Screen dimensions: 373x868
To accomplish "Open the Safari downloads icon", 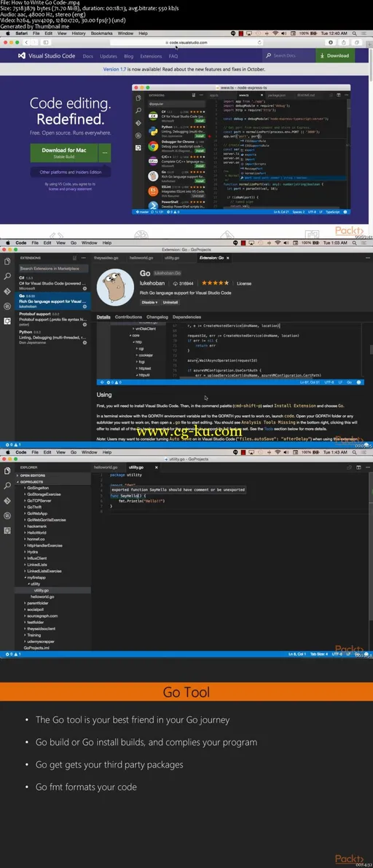I will coord(331,42).
